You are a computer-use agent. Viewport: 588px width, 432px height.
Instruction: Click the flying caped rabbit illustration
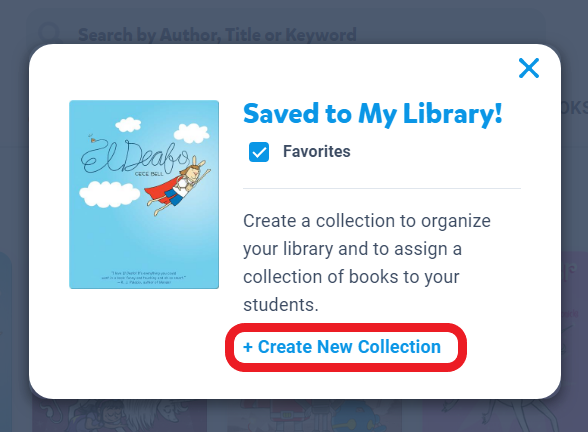click(x=176, y=187)
